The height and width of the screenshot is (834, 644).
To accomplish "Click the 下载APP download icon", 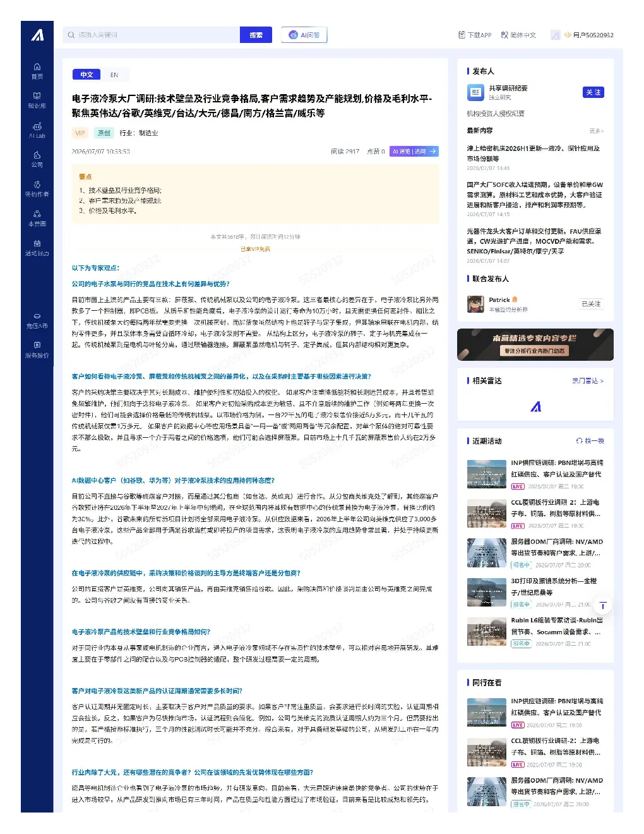I will pos(462,35).
